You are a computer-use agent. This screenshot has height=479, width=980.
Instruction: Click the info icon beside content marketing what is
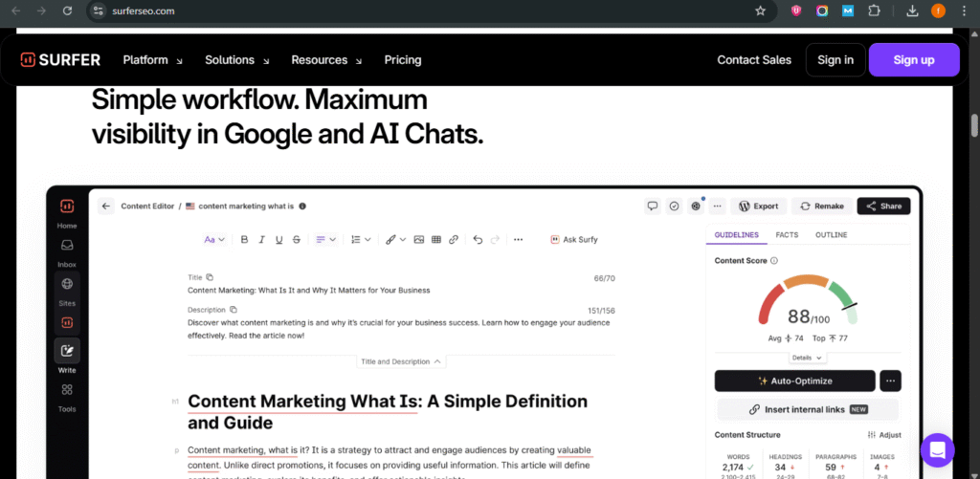[302, 207]
